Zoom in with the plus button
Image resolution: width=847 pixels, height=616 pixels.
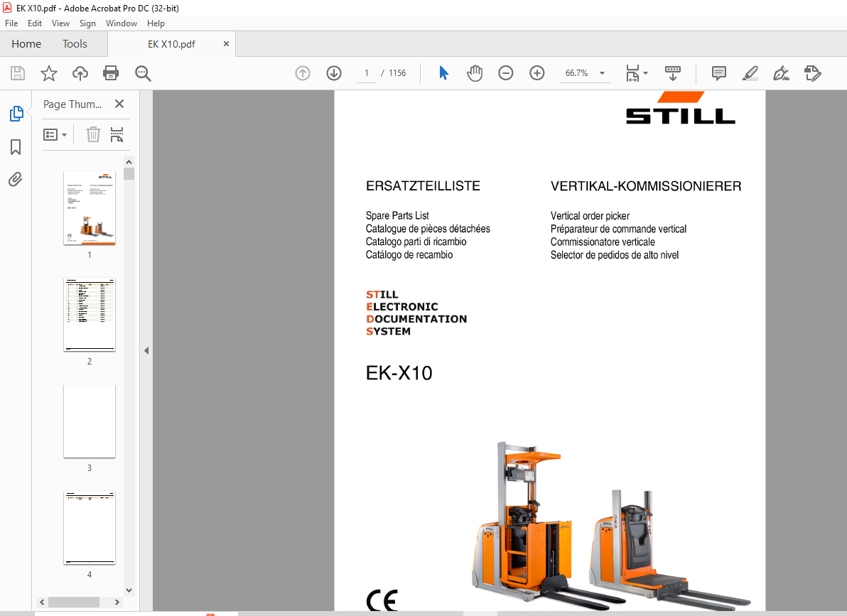coord(537,73)
